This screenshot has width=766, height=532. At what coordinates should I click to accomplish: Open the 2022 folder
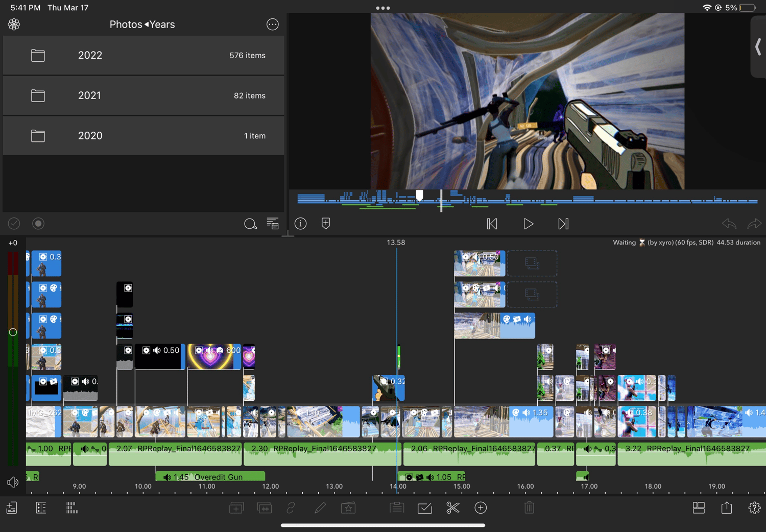click(143, 55)
